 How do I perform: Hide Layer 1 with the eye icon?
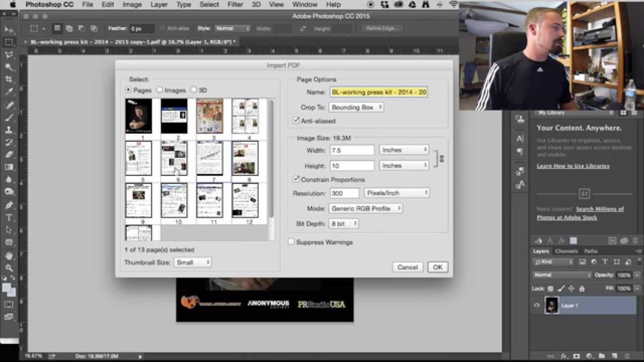click(537, 305)
